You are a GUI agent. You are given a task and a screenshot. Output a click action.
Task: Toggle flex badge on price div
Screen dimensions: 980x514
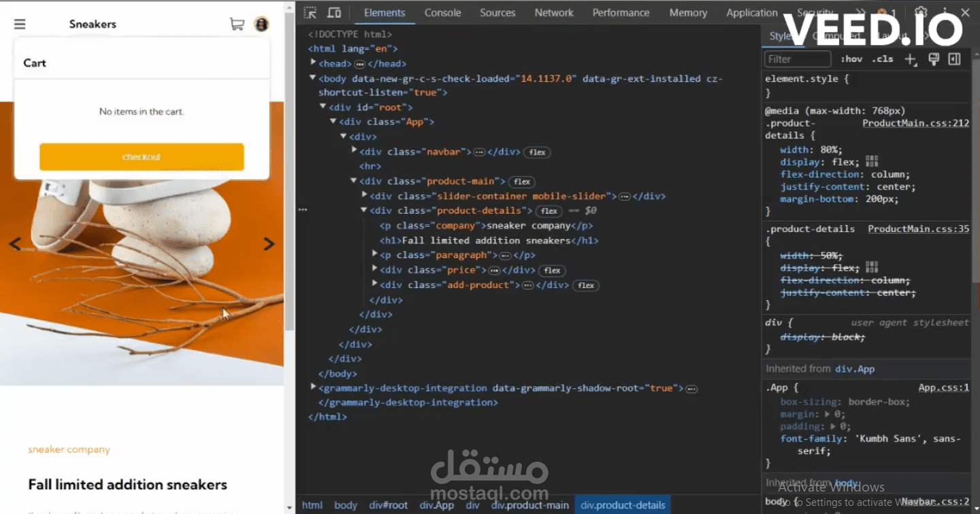[552, 270]
